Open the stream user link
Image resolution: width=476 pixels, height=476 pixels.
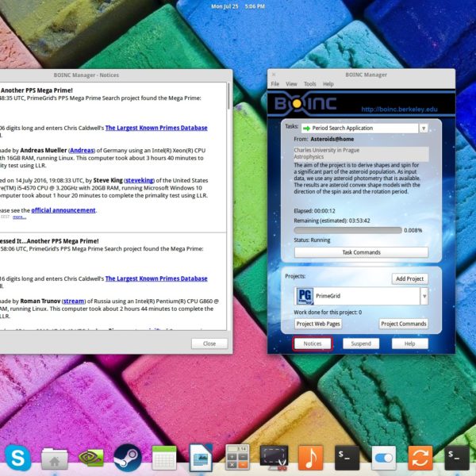point(74,301)
